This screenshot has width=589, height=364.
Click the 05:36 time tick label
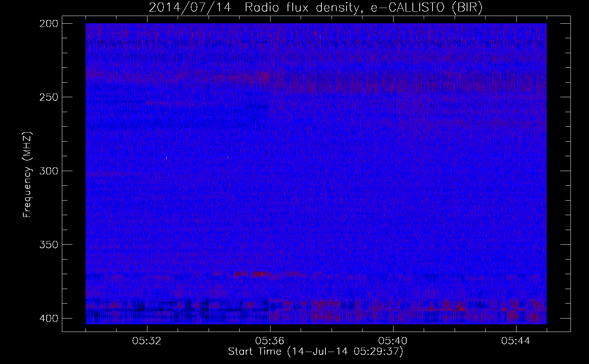[x=270, y=341]
